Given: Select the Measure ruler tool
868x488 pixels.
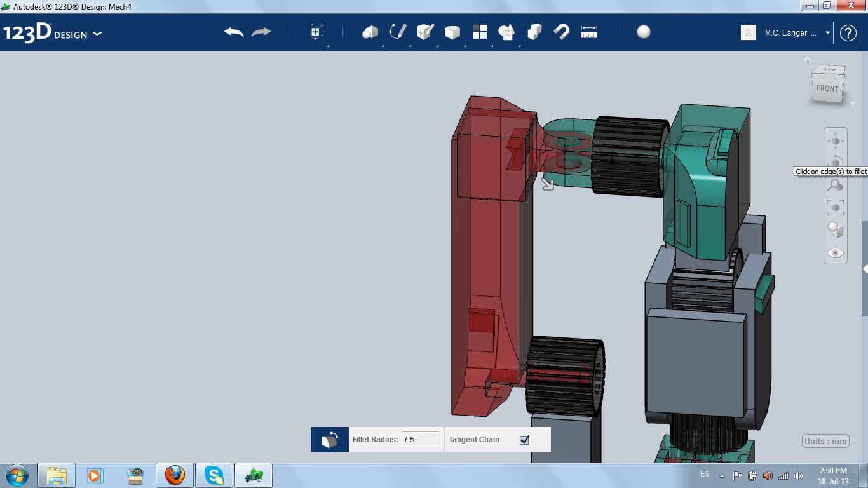Looking at the screenshot, I should (x=589, y=32).
